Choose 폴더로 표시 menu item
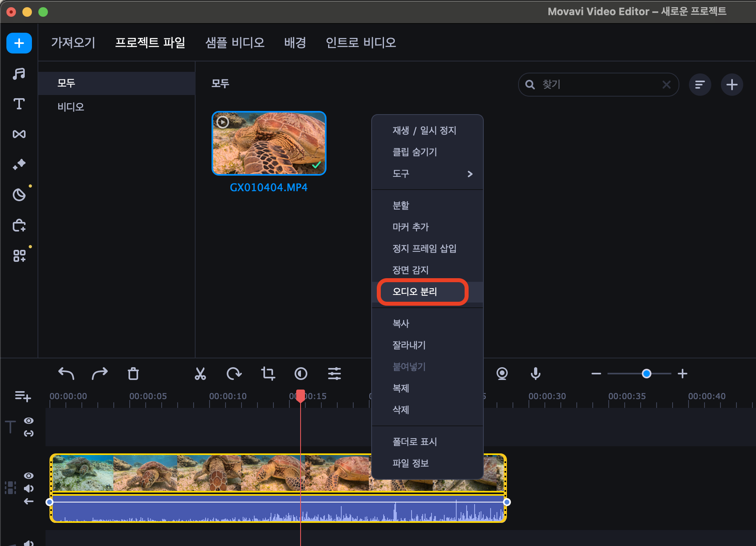This screenshot has width=756, height=546. pyautogui.click(x=427, y=442)
